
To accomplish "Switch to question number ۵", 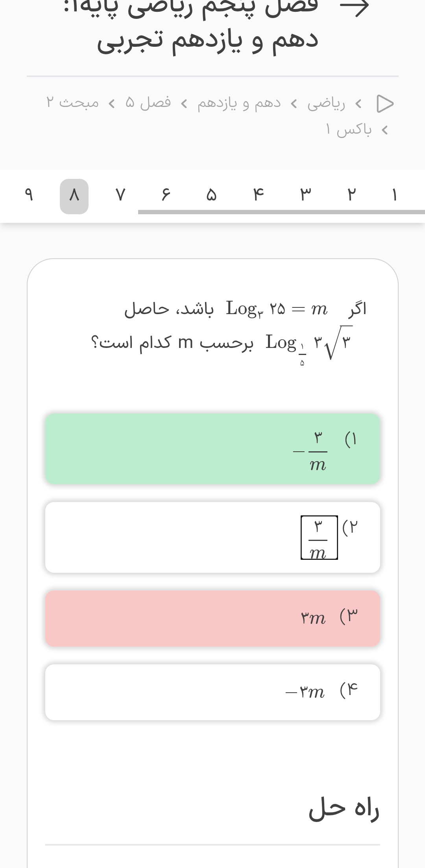I will pos(212,195).
